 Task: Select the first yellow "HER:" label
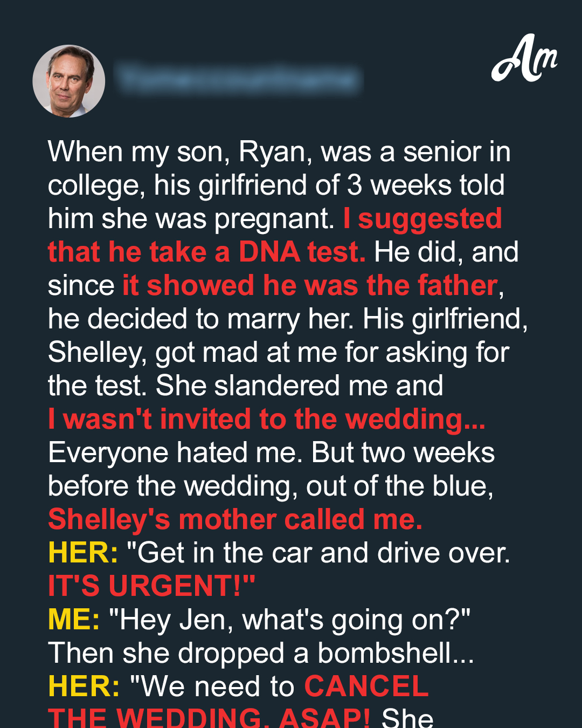pyautogui.click(x=83, y=553)
